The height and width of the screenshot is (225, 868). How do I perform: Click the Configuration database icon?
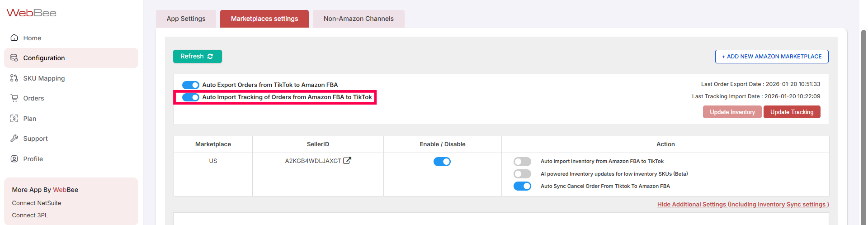tap(14, 58)
